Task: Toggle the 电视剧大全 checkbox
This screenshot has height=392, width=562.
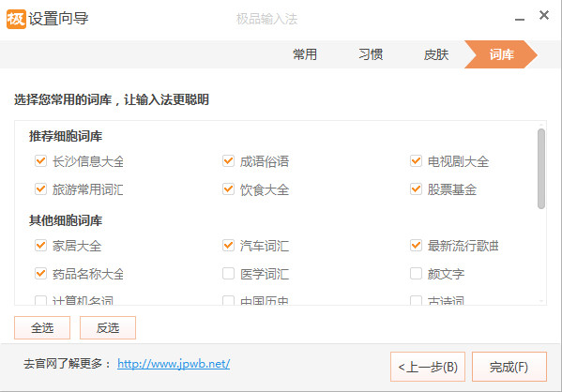Action: [x=416, y=161]
